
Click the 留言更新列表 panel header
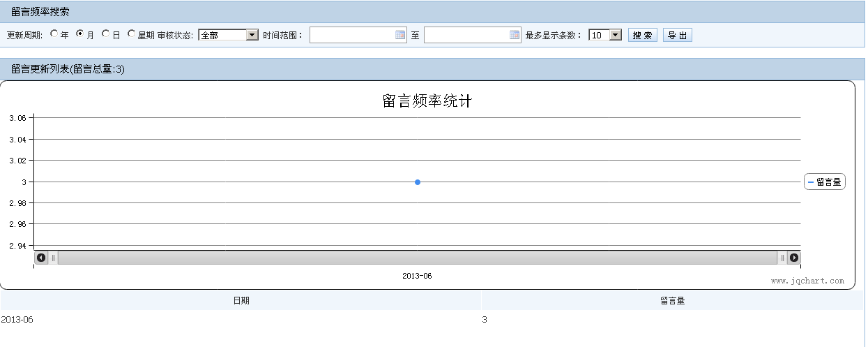tap(432, 69)
